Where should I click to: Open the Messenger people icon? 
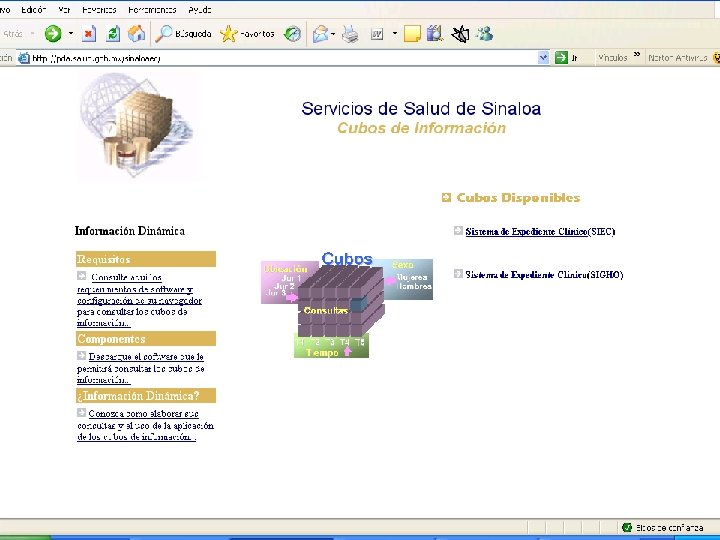click(484, 34)
